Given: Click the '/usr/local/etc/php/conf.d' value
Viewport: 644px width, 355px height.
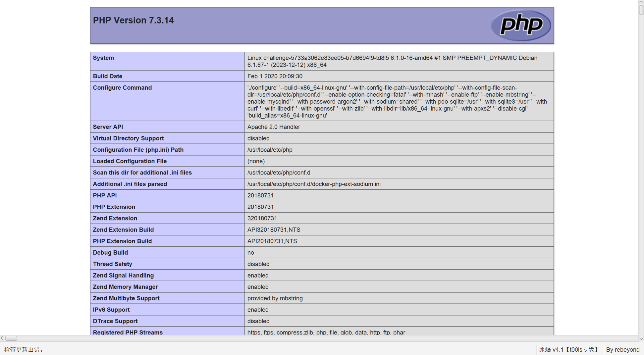Looking at the screenshot, I should [279, 173].
